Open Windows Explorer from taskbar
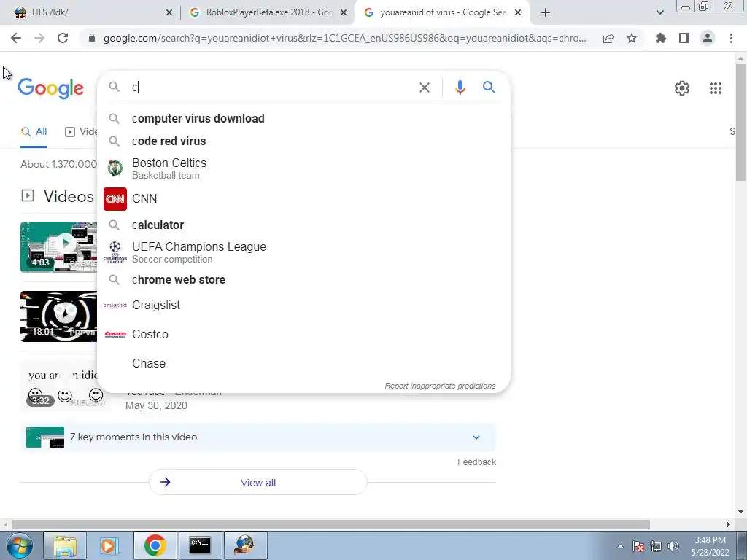Image resolution: width=747 pixels, height=560 pixels. point(65,545)
